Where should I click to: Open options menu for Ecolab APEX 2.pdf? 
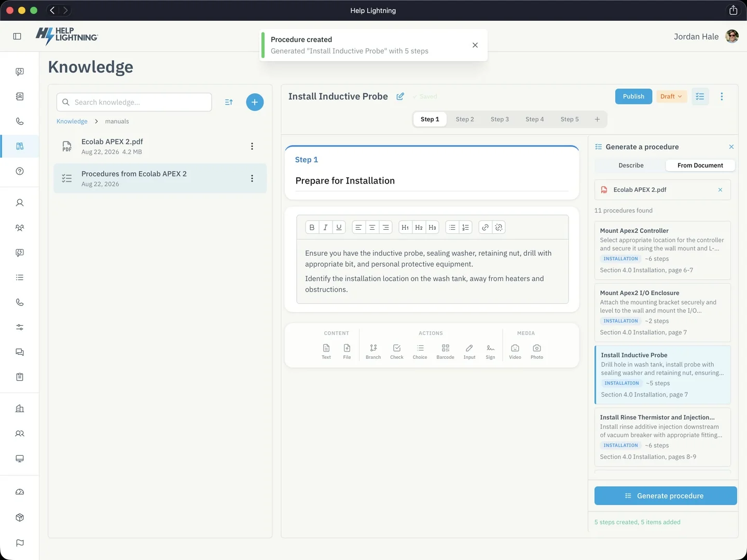point(252,146)
